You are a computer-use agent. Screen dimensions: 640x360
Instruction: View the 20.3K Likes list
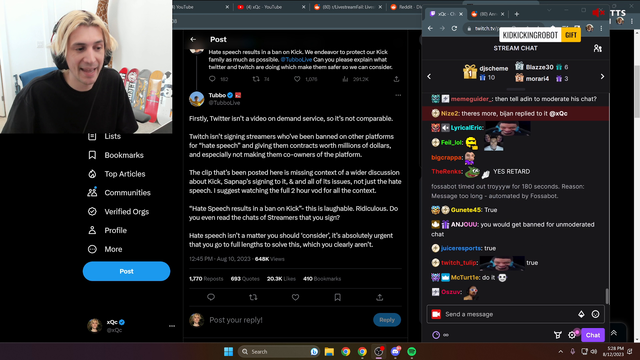(281, 279)
